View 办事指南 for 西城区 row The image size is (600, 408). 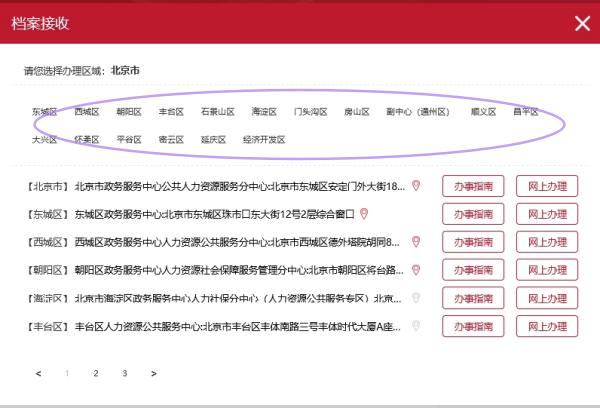click(473, 242)
